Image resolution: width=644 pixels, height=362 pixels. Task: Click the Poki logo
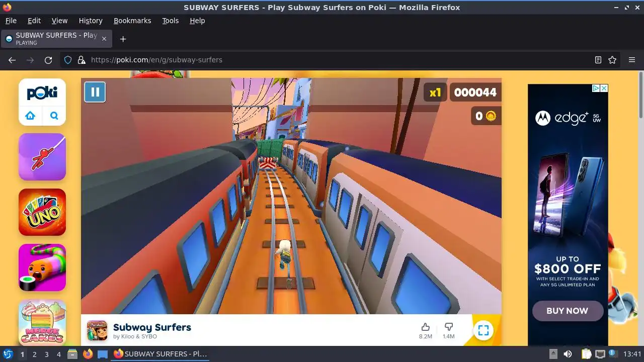[x=42, y=93]
